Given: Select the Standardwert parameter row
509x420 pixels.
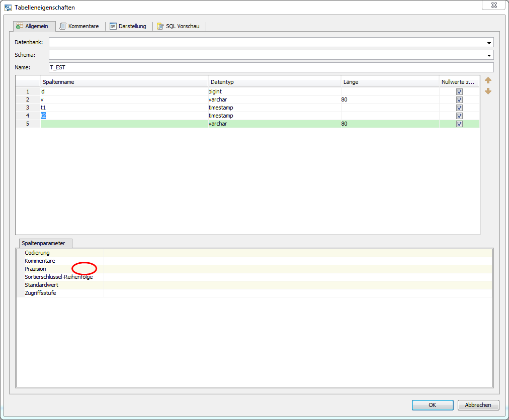Looking at the screenshot, I should tap(254, 285).
